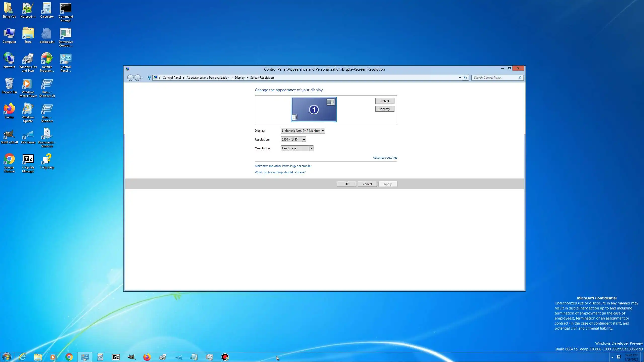Click the Up arrow navigation icon
Viewport: 644px width, 362px height.
coord(149,78)
